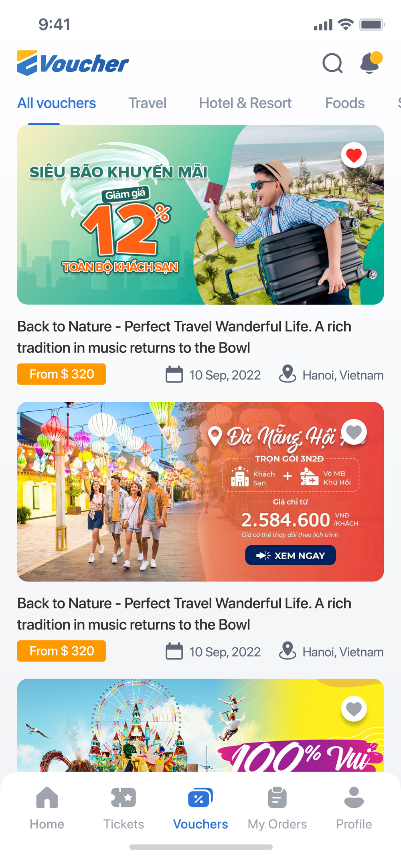Screen dimensions: 401x868
Task: Open the Profile person icon
Action: click(x=354, y=797)
